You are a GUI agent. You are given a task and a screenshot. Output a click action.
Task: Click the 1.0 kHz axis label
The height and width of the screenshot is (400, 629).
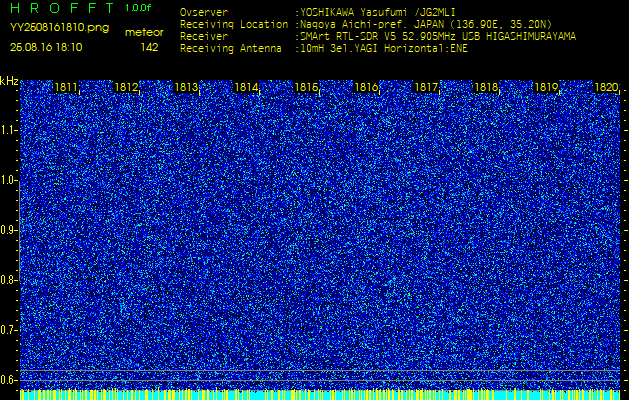9,181
